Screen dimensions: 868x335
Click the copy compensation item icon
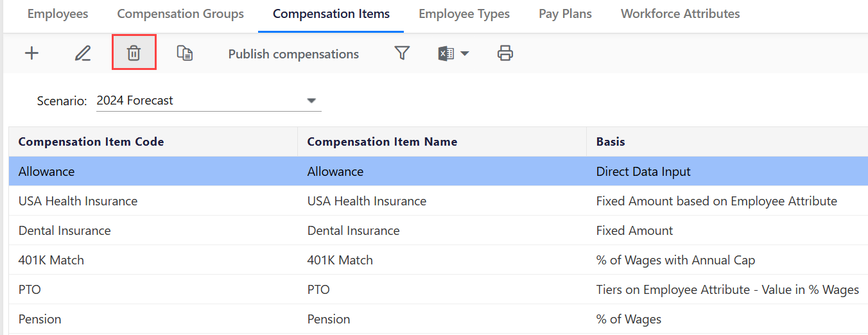click(185, 53)
